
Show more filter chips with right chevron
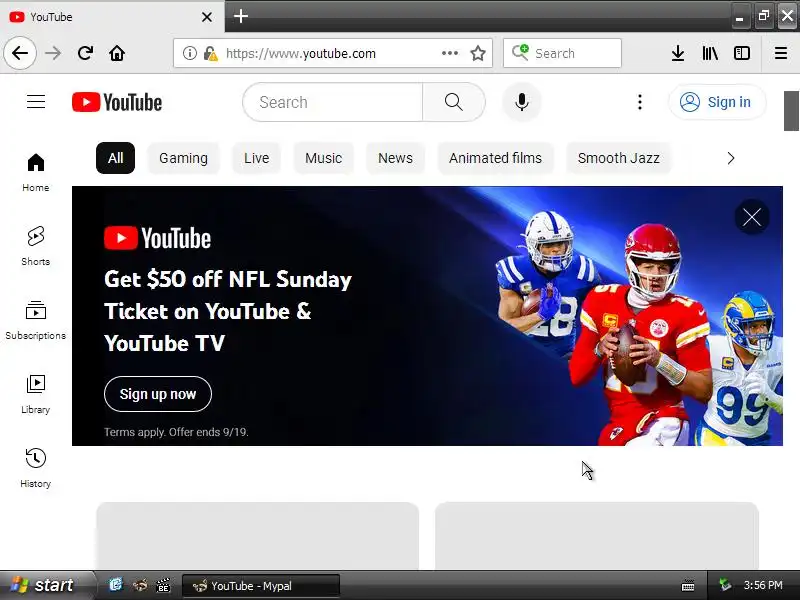(731, 158)
